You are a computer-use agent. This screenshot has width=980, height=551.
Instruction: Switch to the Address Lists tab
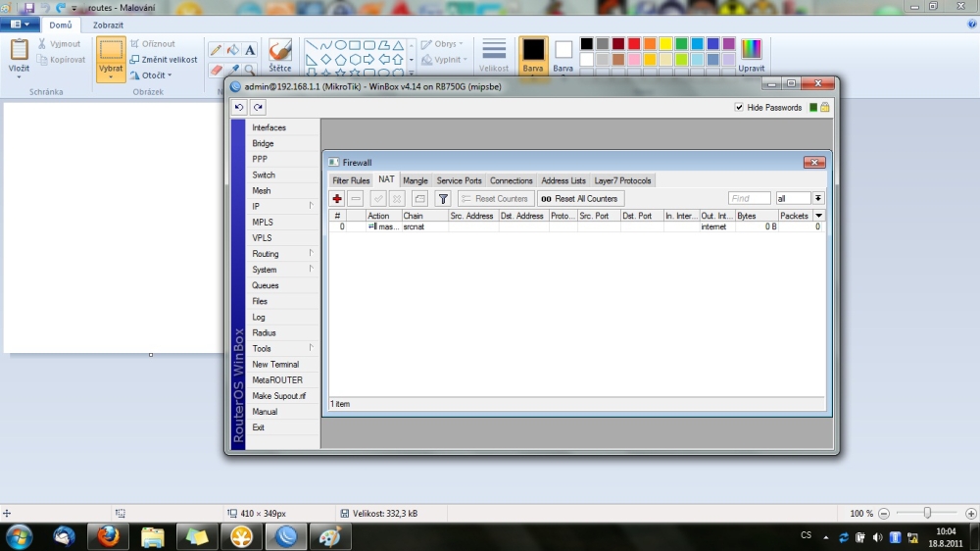[563, 180]
